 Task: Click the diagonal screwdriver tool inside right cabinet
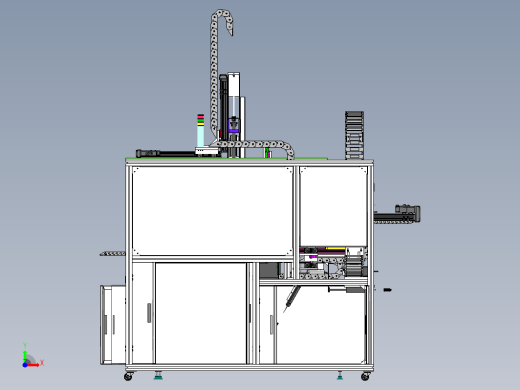point(292,299)
